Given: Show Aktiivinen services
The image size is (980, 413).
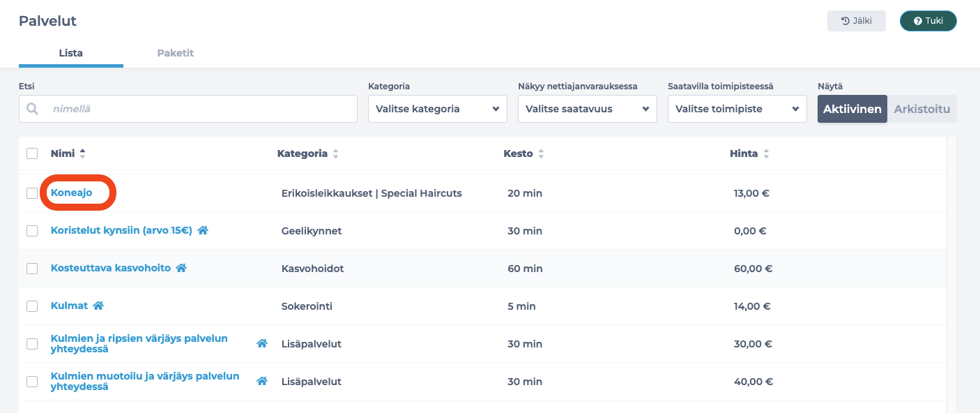Looking at the screenshot, I should tap(852, 109).
